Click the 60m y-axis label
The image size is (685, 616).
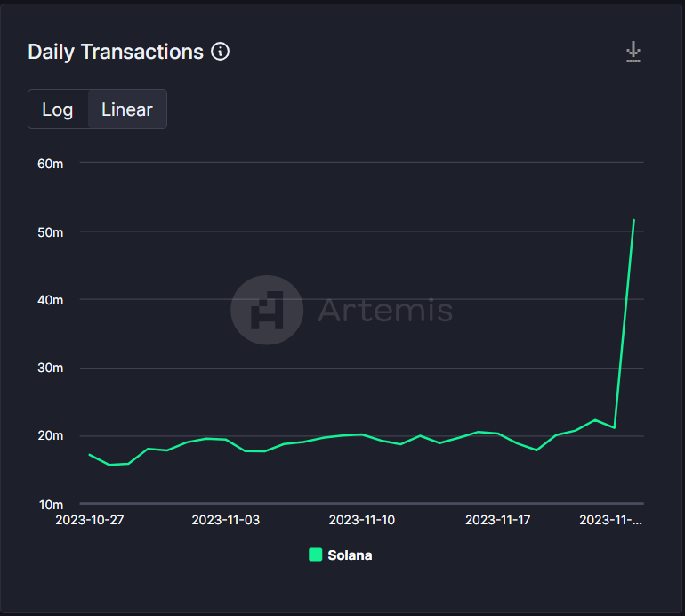coord(50,164)
